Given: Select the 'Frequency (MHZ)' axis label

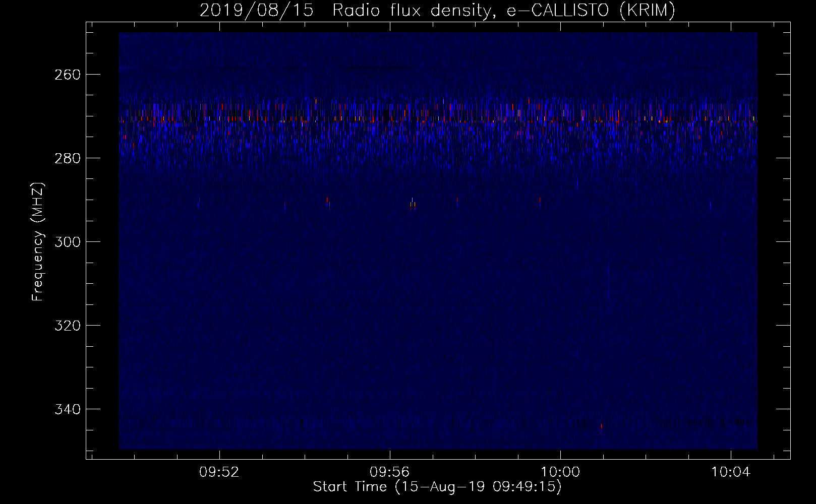Looking at the screenshot, I should coord(38,242).
